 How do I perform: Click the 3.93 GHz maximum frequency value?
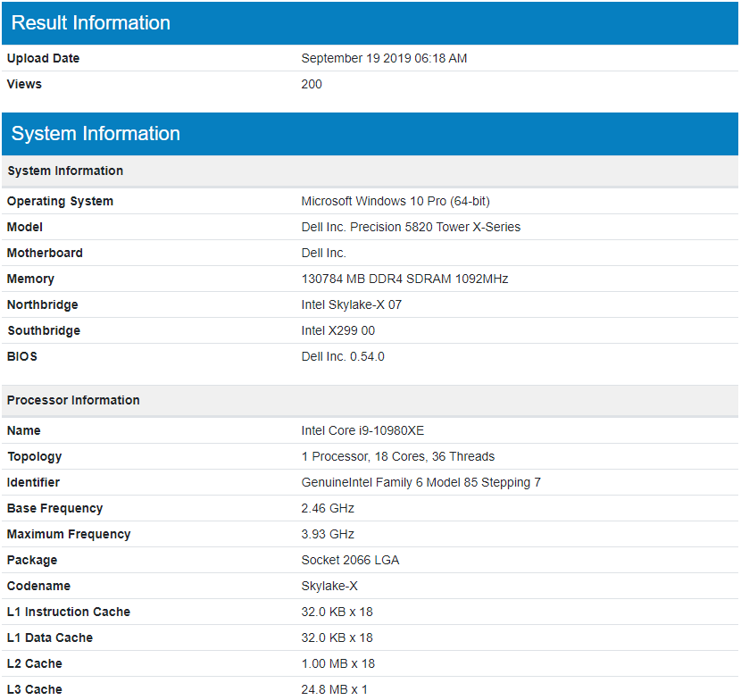(329, 534)
